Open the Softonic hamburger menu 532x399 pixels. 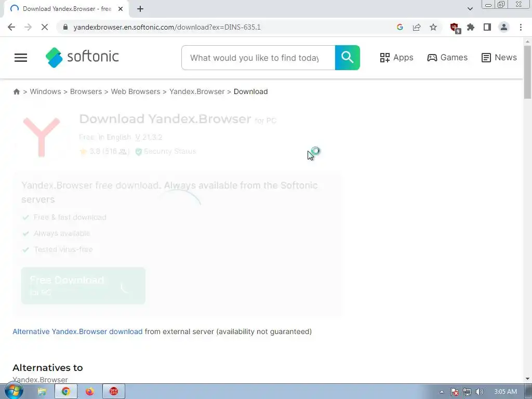click(x=21, y=58)
